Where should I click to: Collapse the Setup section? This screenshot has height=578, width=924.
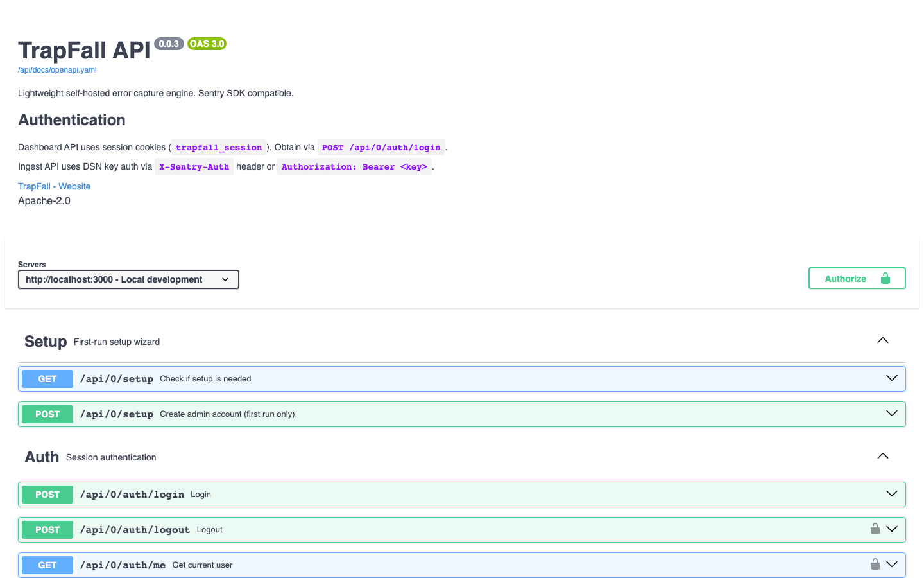point(883,340)
